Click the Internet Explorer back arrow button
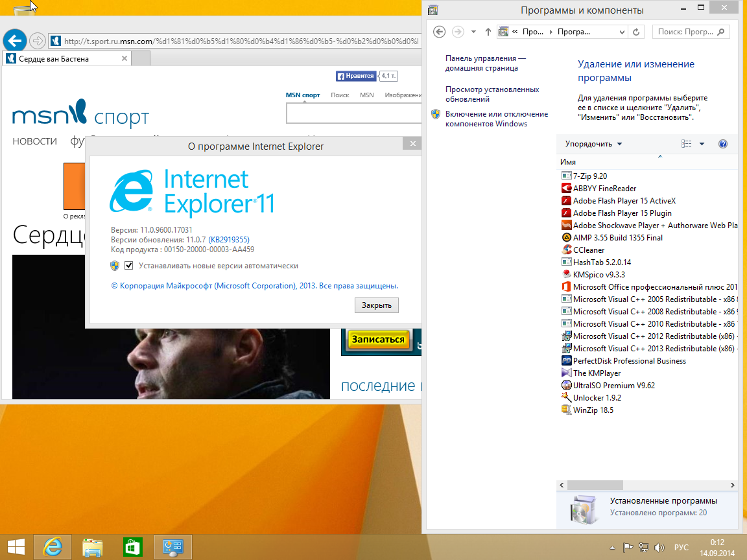The height and width of the screenshot is (560, 747). (15, 41)
